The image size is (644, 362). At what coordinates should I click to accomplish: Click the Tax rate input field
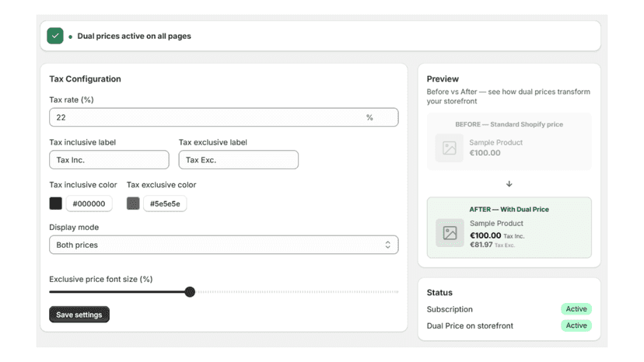coord(224,117)
